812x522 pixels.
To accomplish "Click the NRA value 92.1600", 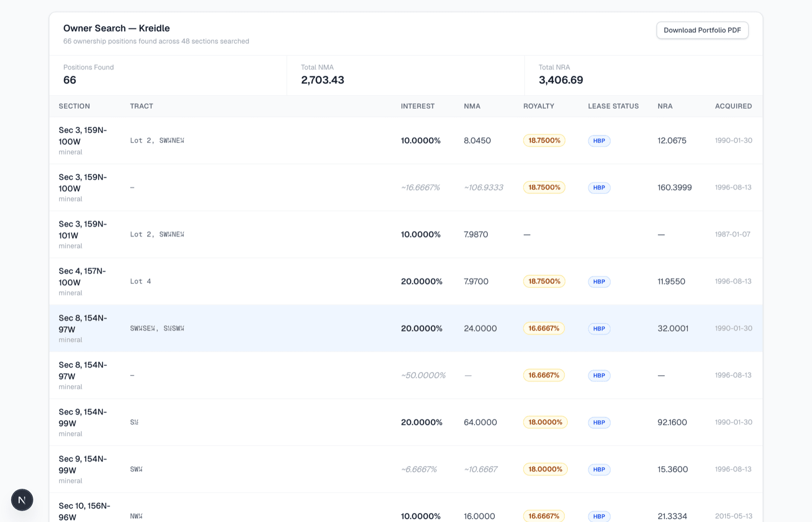I will (672, 422).
